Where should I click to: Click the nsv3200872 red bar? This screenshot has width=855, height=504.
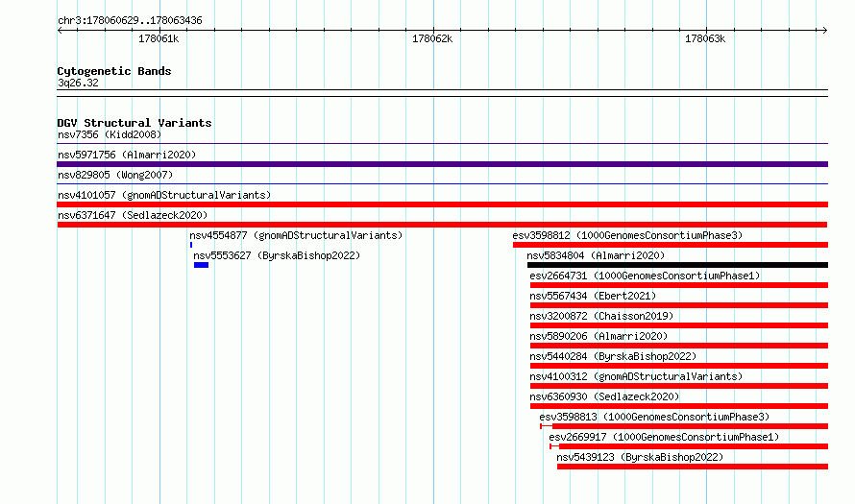(679, 325)
